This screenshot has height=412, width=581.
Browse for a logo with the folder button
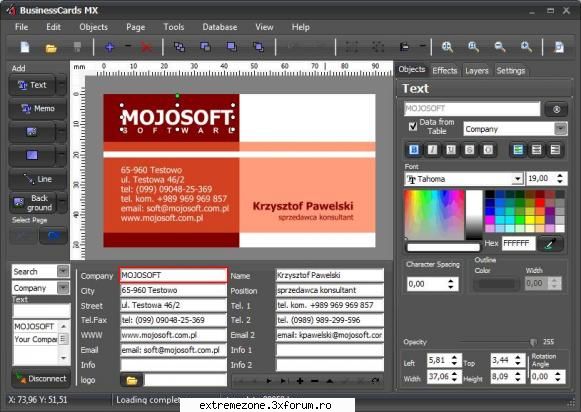coord(132,380)
